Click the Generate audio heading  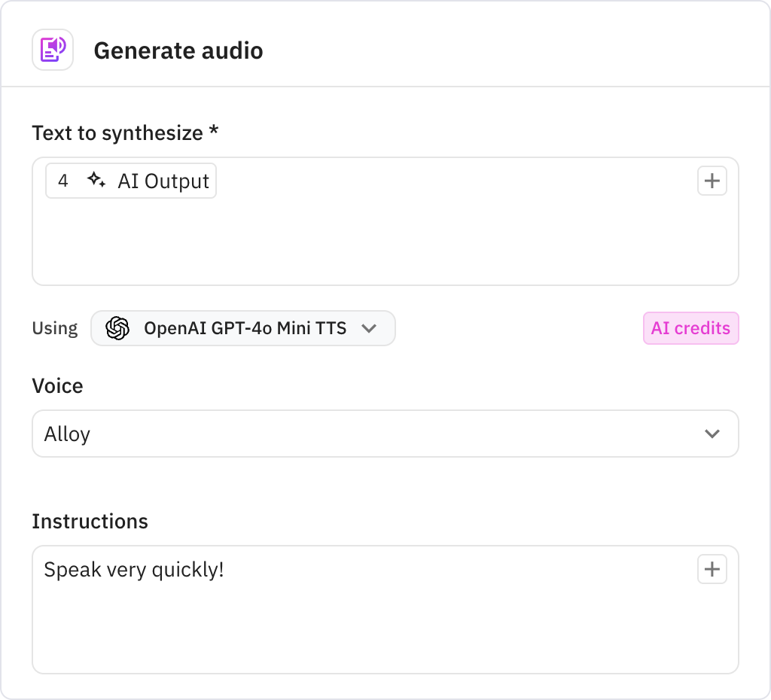tap(178, 50)
